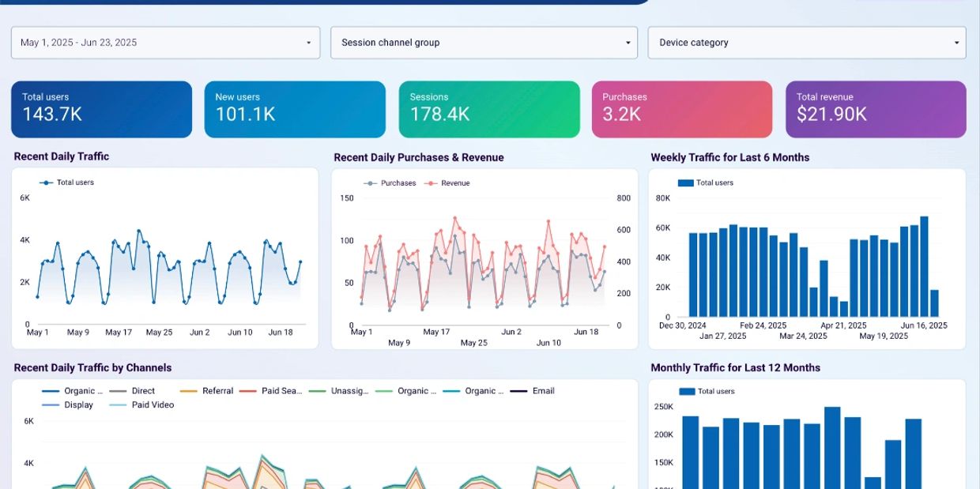
Task: Click the Unassigned channel legend marker
Action: click(x=318, y=391)
